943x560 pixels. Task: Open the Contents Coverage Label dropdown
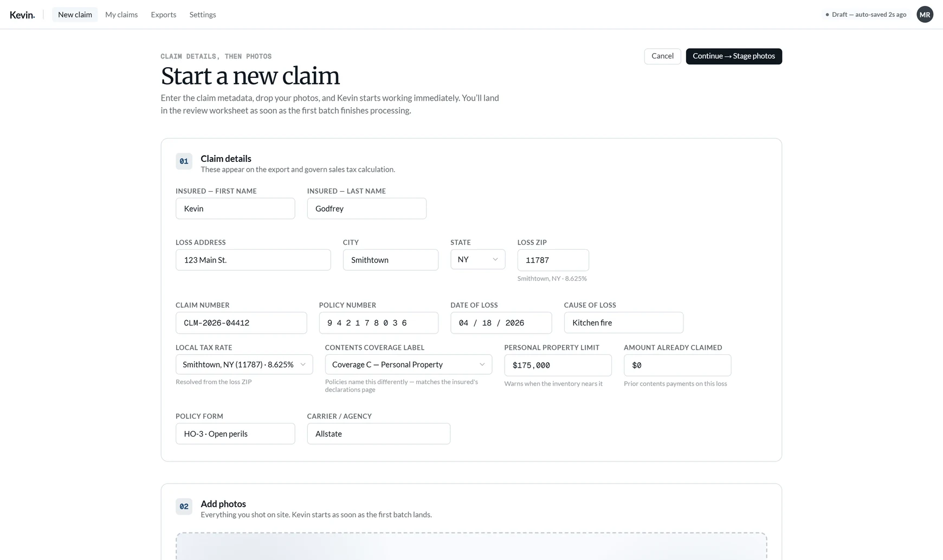(408, 364)
